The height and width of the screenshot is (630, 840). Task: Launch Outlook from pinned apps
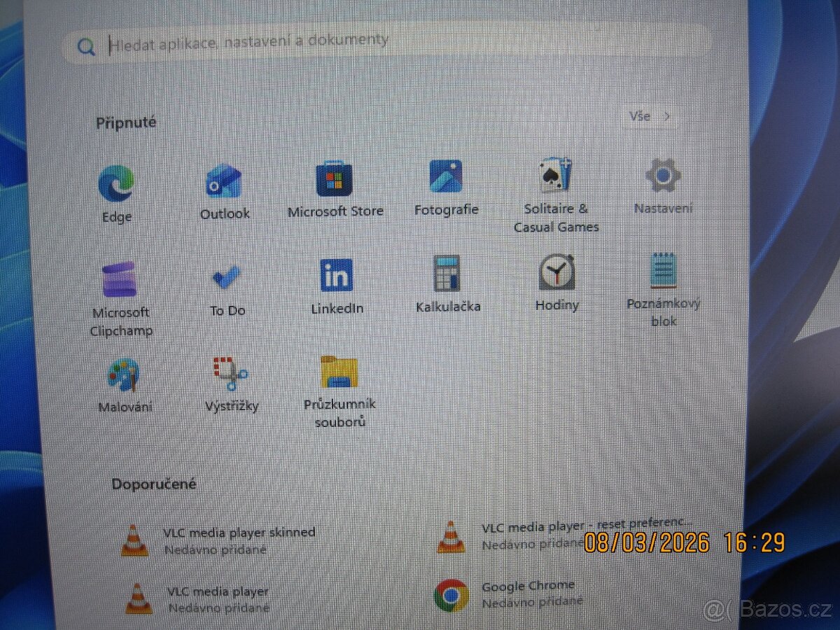224,183
